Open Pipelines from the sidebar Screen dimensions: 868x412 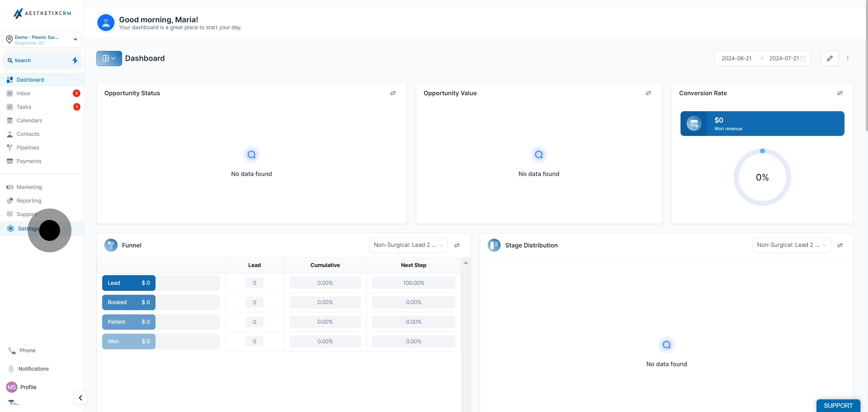(28, 148)
